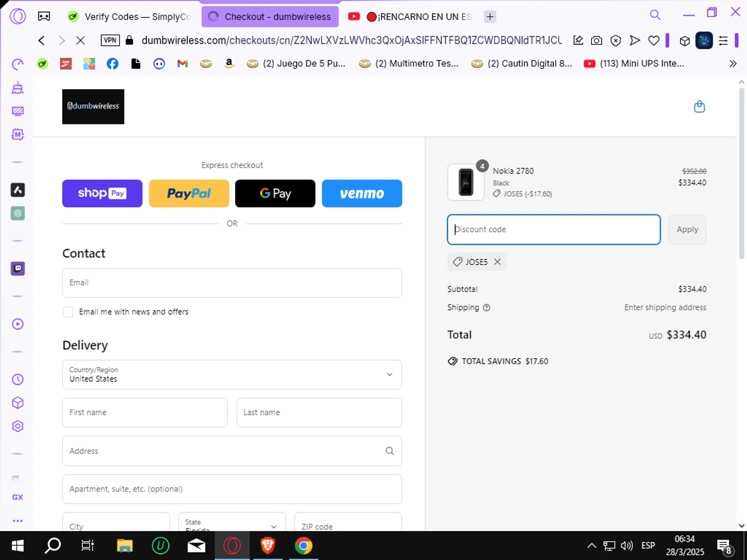
Task: Open the extensions cube icon in toolbar
Action: (685, 41)
